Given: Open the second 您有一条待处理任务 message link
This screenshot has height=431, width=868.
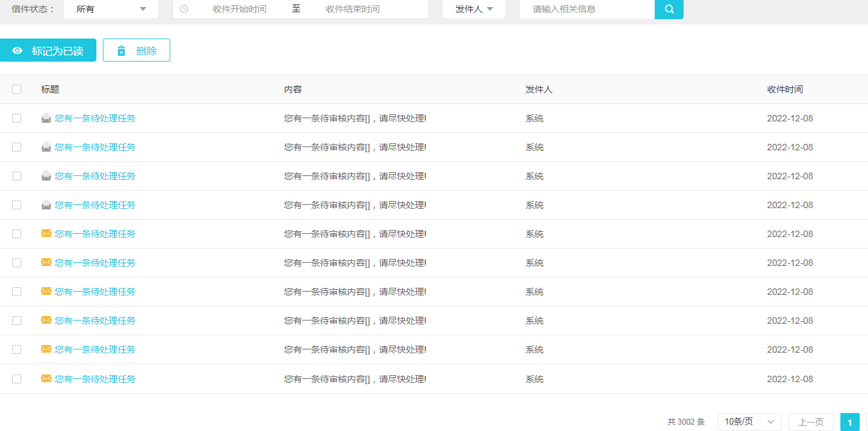Looking at the screenshot, I should (95, 147).
